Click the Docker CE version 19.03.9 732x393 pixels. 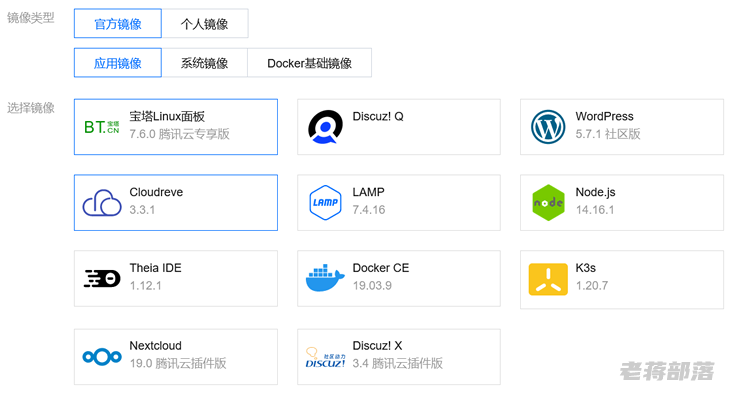pos(372,285)
